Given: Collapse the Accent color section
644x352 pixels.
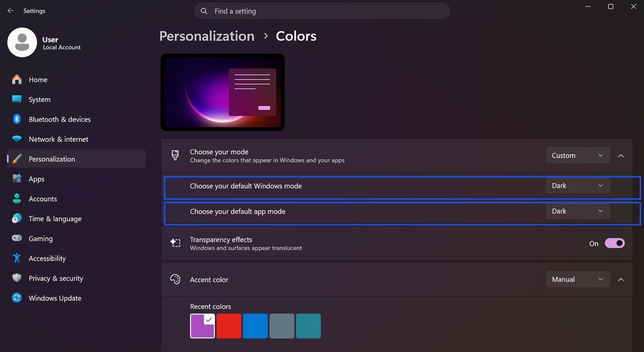Looking at the screenshot, I should [621, 279].
